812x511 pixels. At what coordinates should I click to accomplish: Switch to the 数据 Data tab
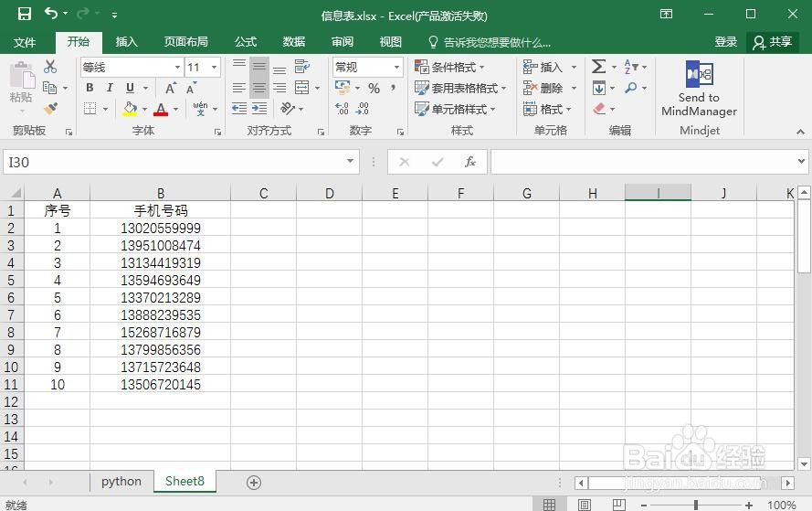(293, 41)
